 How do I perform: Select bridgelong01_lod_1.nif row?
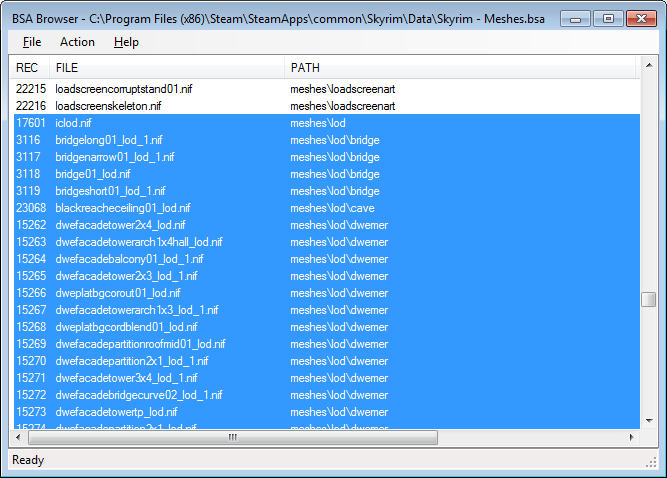tap(327, 140)
